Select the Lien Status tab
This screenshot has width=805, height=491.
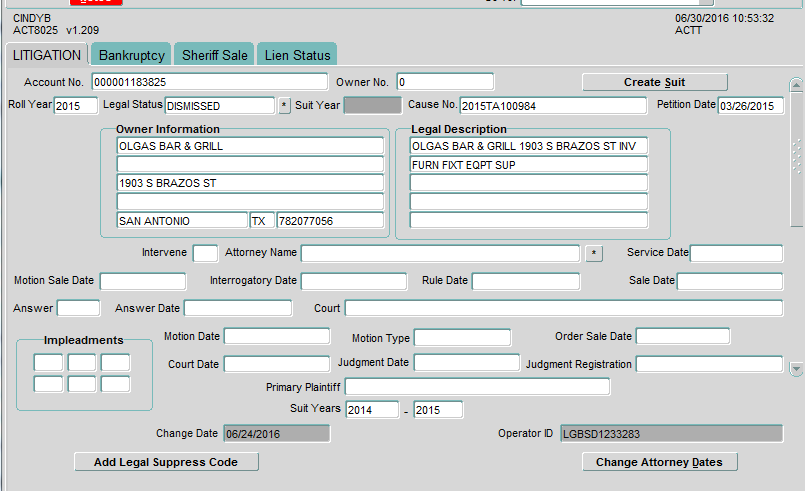(297, 55)
